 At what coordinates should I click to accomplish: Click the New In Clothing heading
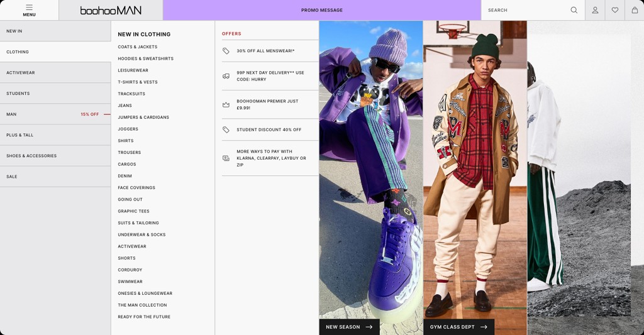[x=144, y=35]
